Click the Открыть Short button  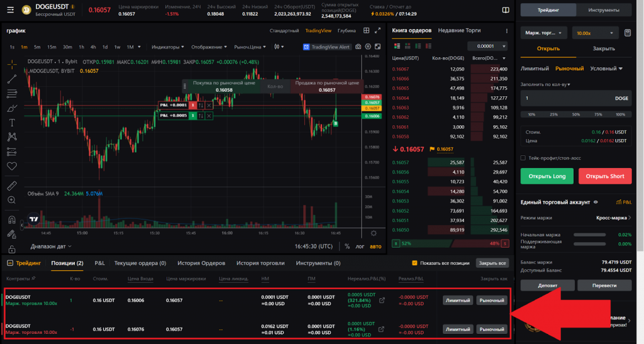click(604, 176)
